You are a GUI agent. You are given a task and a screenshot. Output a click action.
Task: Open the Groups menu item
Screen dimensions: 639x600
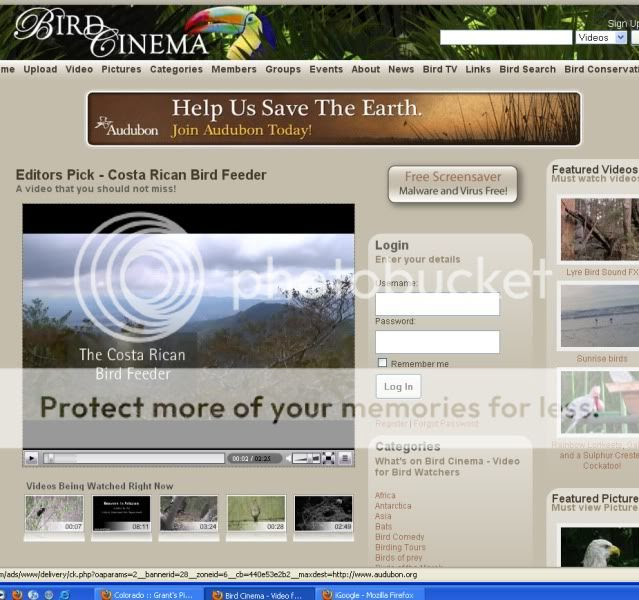[x=283, y=69]
